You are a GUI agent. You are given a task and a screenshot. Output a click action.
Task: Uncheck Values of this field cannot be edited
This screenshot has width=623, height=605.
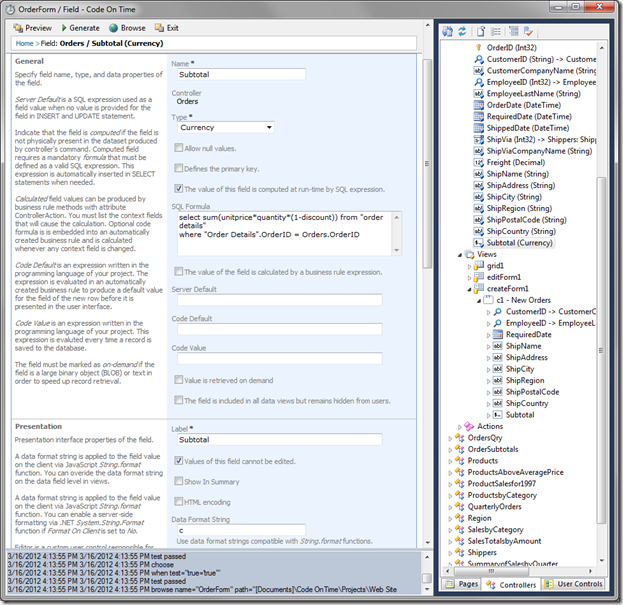pyautogui.click(x=178, y=461)
